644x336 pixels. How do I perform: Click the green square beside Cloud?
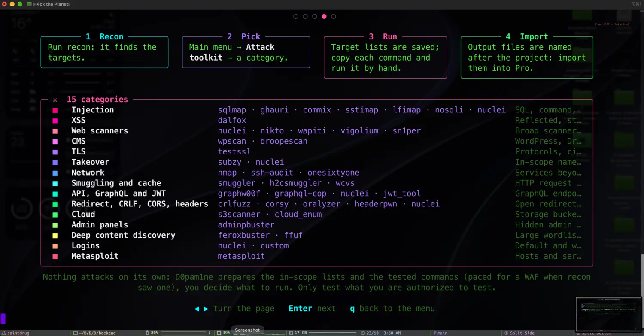55,215
